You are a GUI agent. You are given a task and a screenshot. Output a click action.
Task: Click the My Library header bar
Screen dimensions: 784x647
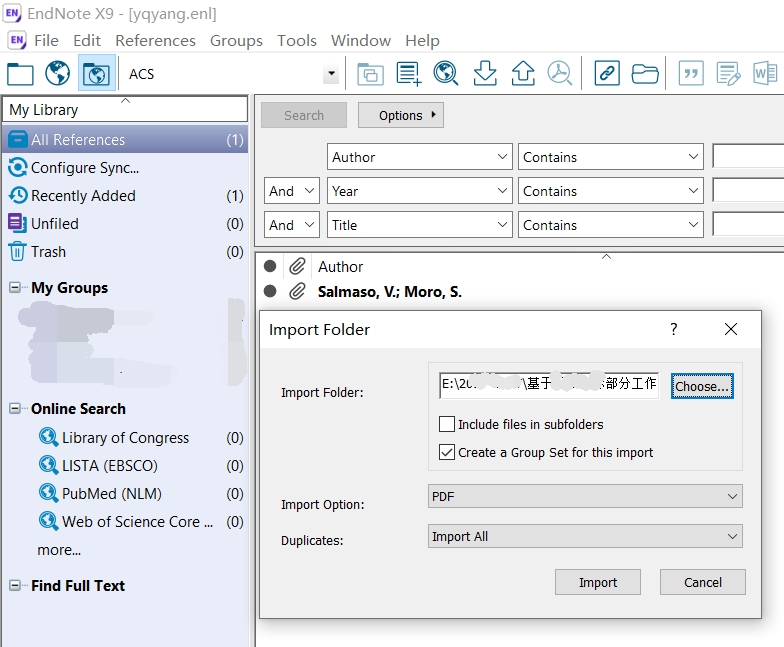[x=125, y=109]
